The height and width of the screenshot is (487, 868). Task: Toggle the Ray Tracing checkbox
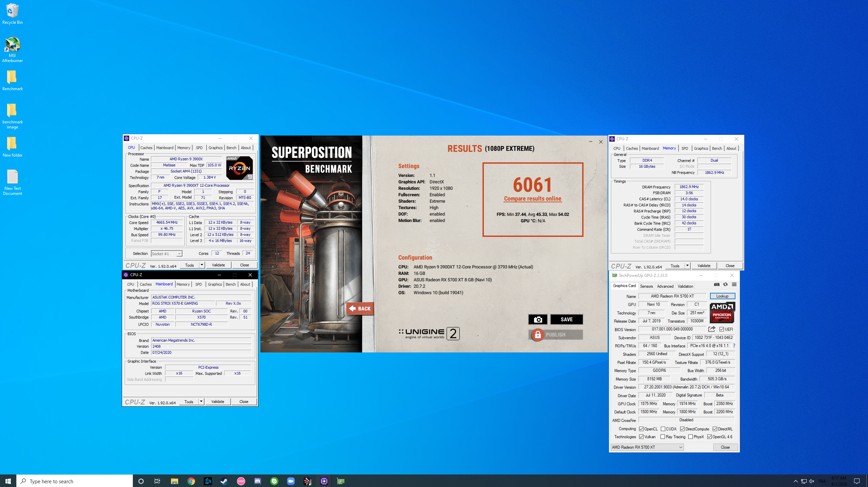coord(663,437)
